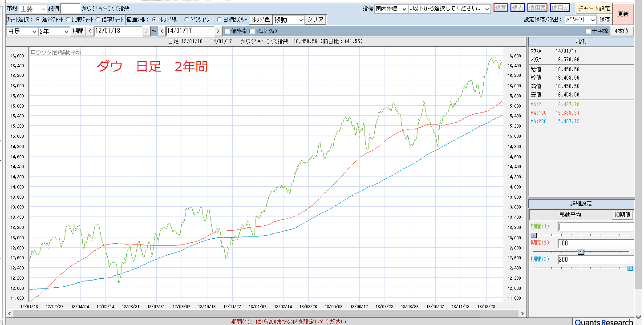Step end date back with left arrow
This screenshot has width=644, height=325.
(x=162, y=31)
